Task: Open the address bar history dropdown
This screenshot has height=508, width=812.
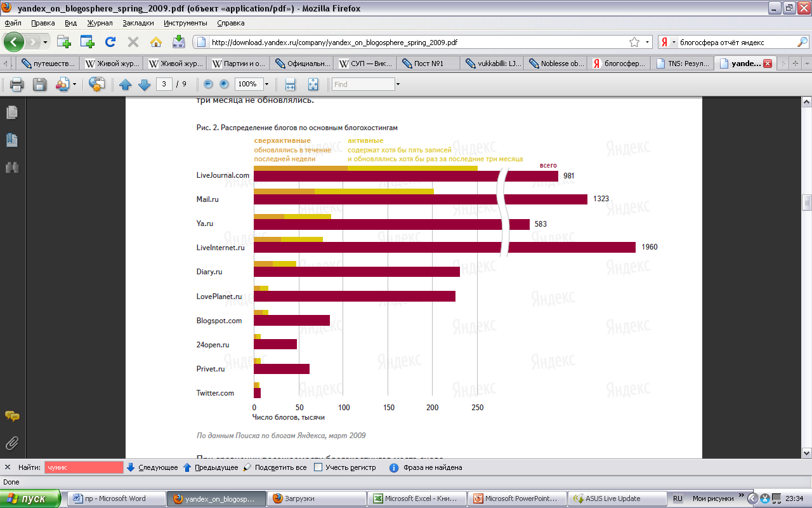Action: pos(647,43)
